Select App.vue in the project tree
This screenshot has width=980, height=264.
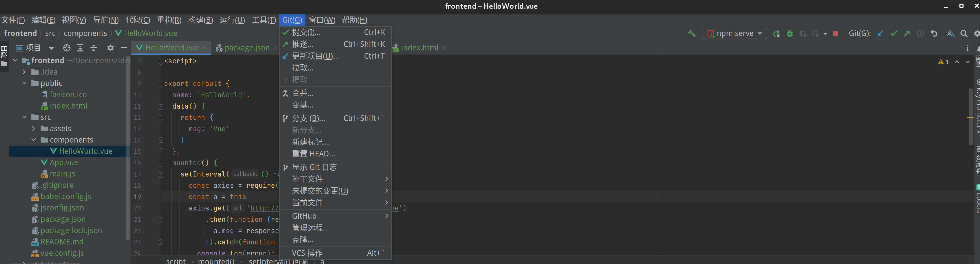pyautogui.click(x=63, y=162)
